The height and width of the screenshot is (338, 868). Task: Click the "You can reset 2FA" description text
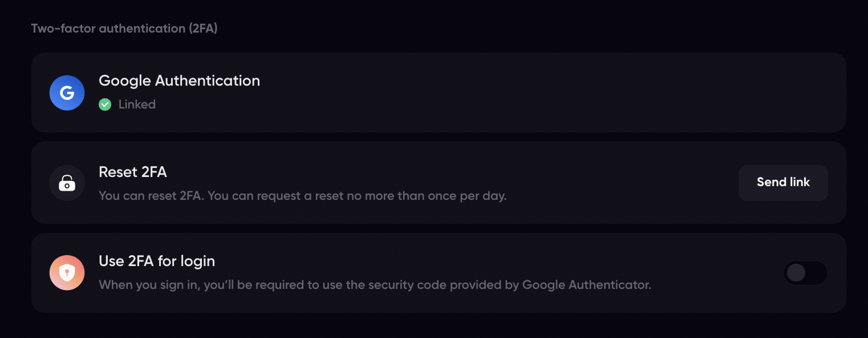click(152, 196)
